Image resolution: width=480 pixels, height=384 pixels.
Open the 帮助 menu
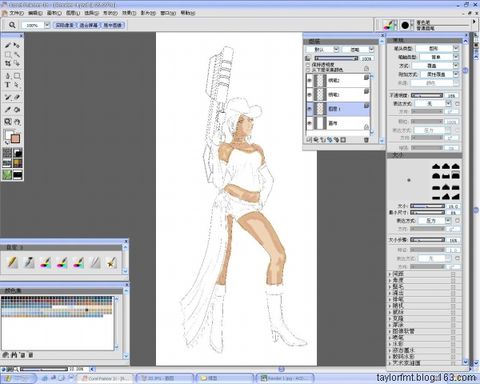[188, 13]
